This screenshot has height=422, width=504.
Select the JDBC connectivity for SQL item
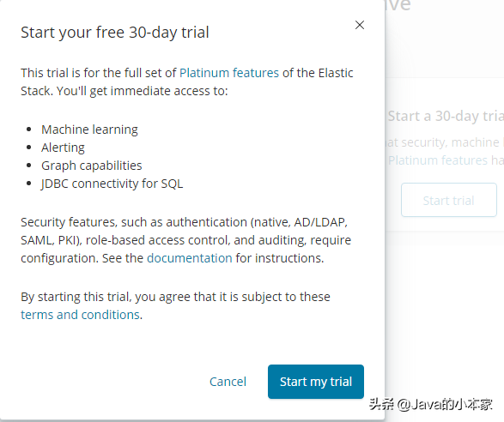click(112, 184)
